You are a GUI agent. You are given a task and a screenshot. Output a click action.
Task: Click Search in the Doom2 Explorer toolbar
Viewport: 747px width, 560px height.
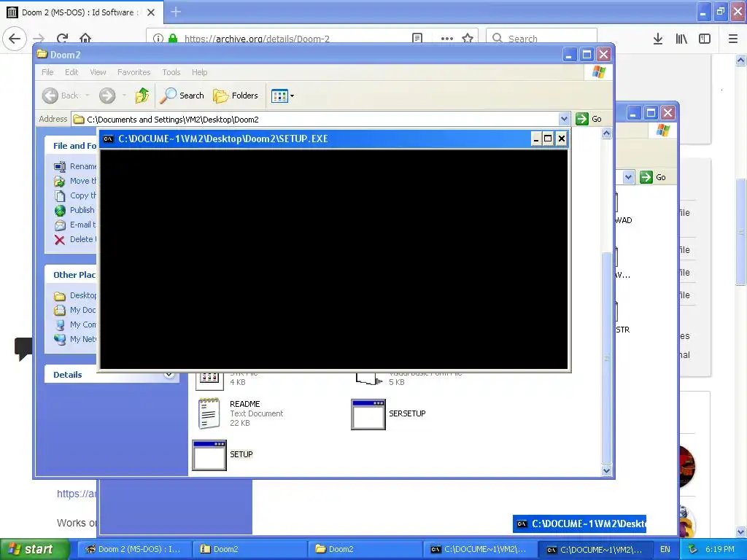[x=182, y=96]
